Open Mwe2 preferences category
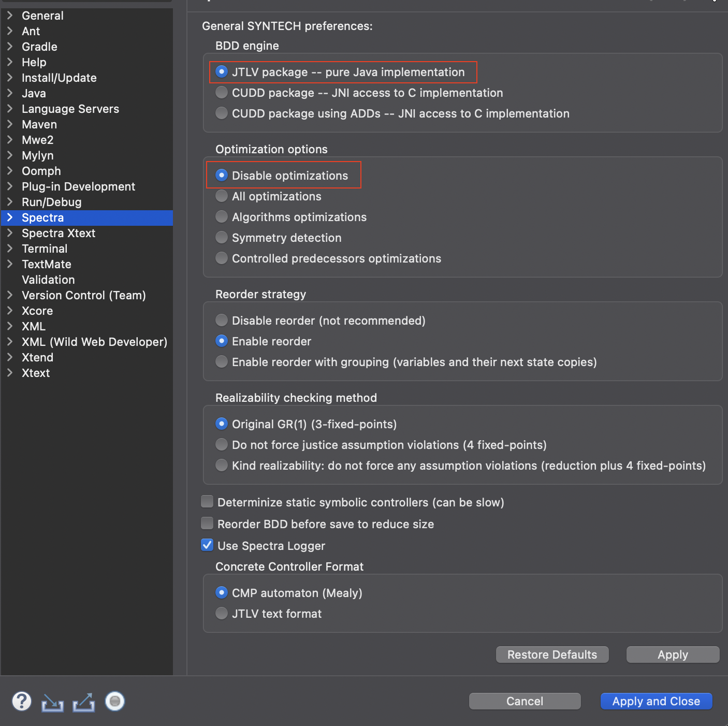This screenshot has width=728, height=726. (37, 140)
